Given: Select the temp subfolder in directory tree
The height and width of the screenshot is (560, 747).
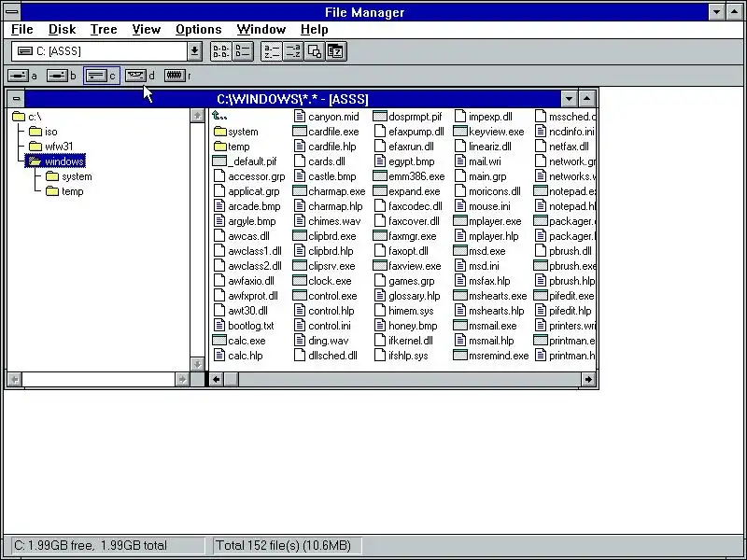Looking at the screenshot, I should (64, 191).
